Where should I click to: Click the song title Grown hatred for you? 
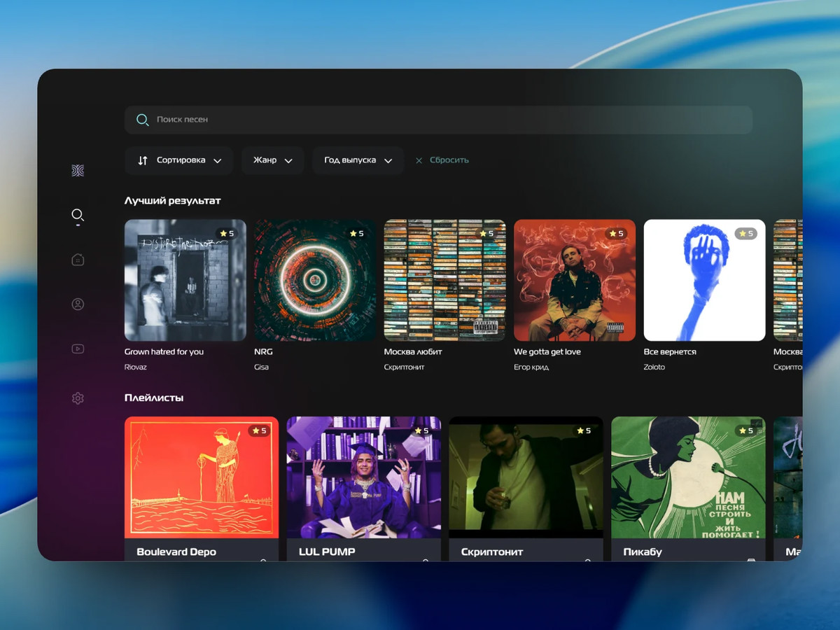point(164,352)
